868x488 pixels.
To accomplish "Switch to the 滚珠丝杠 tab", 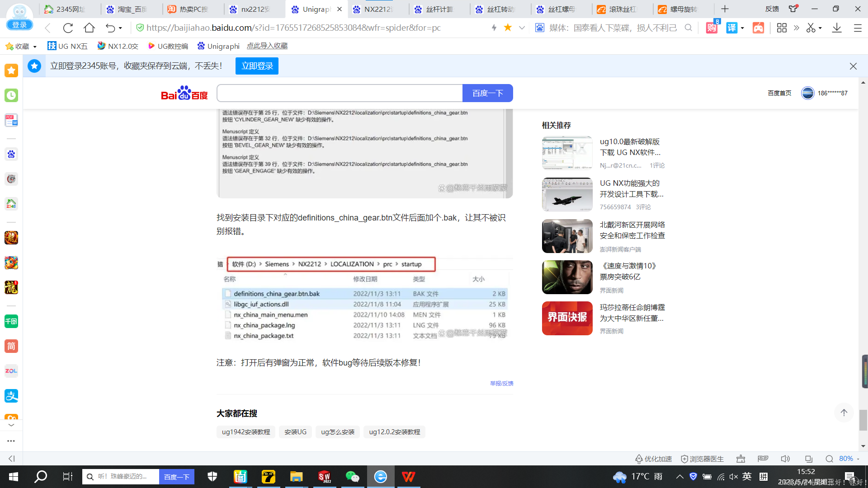I will click(x=623, y=9).
